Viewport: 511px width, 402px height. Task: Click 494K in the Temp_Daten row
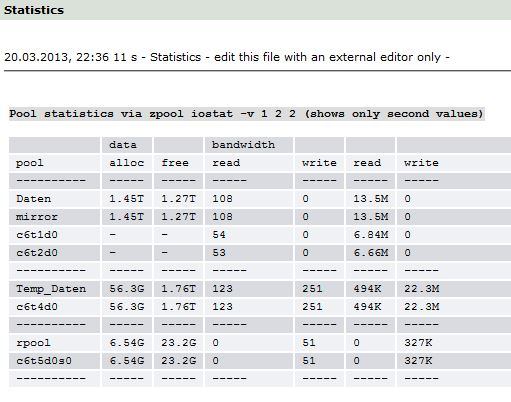pos(367,289)
